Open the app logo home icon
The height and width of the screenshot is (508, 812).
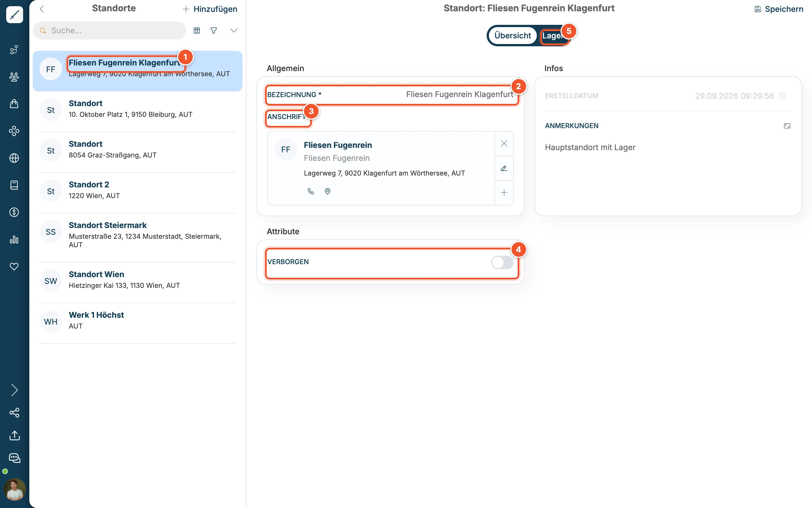tap(14, 15)
